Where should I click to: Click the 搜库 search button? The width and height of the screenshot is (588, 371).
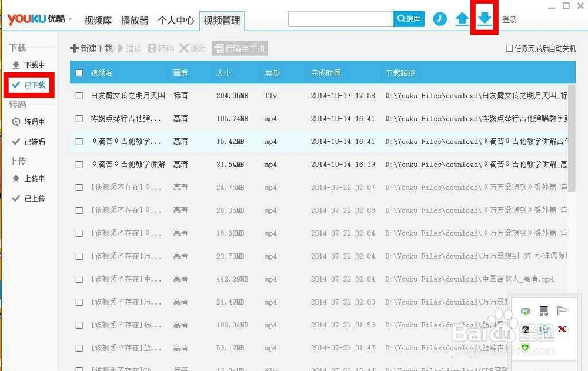[407, 18]
